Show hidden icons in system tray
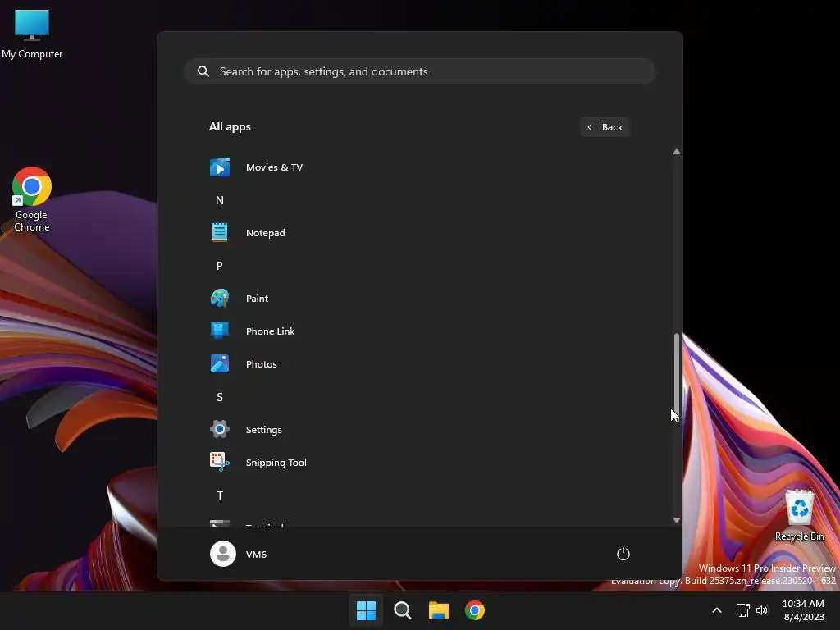The width and height of the screenshot is (840, 630). pos(717,610)
